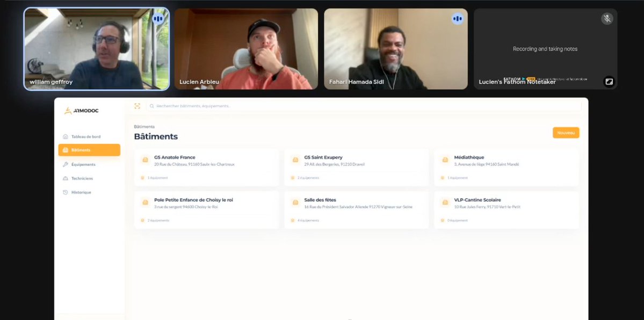Select Fahari Hamada Sidi's video tile
This screenshot has width=644, height=320.
(x=396, y=49)
